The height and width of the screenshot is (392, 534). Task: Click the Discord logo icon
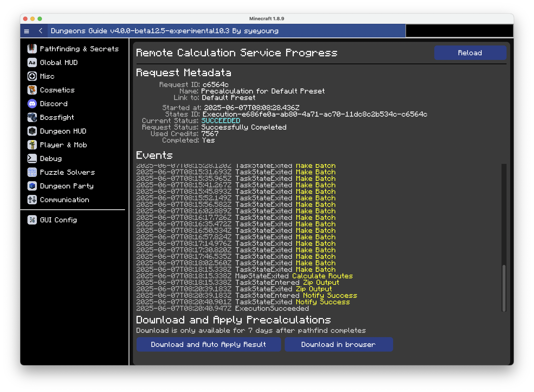click(x=32, y=104)
